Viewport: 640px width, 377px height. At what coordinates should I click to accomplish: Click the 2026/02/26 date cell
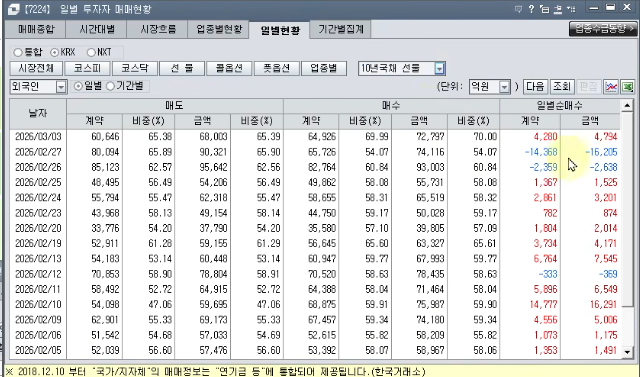tap(38, 167)
